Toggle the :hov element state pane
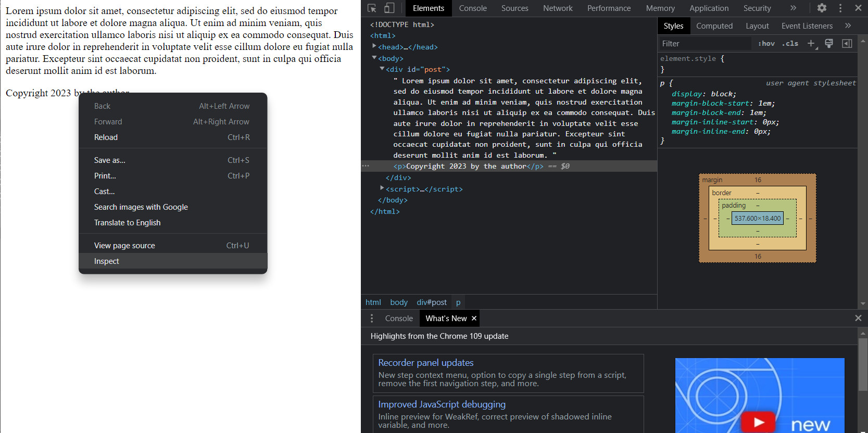Image resolution: width=868 pixels, height=433 pixels. 766,44
